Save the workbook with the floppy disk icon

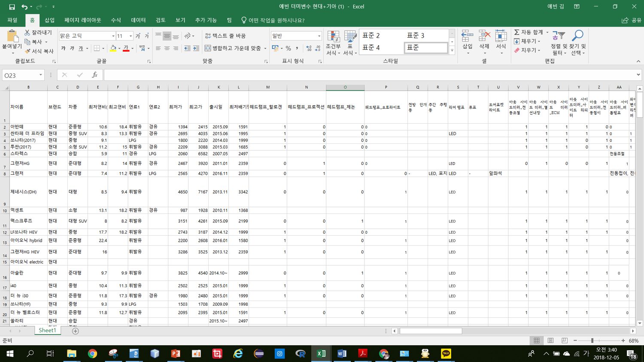[12, 6]
